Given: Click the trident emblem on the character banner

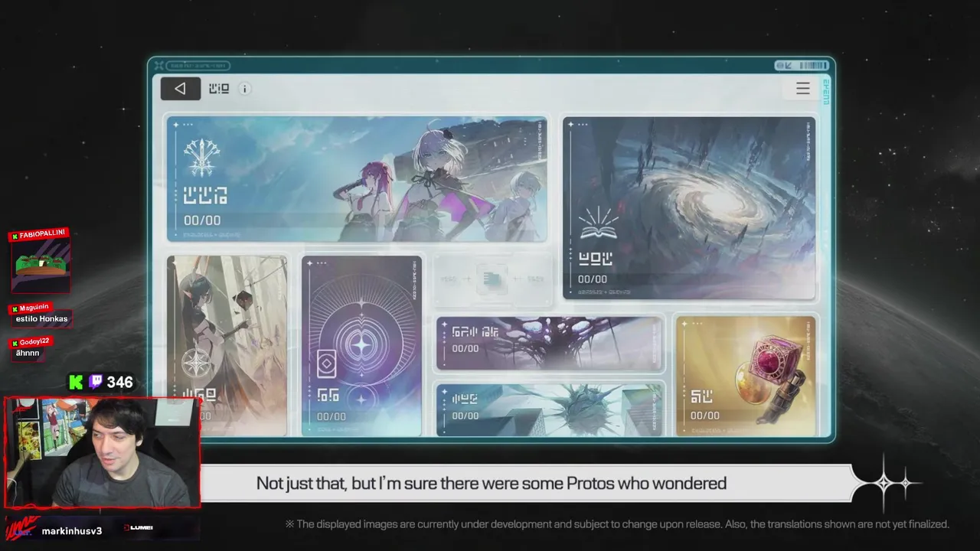Looking at the screenshot, I should (x=202, y=157).
